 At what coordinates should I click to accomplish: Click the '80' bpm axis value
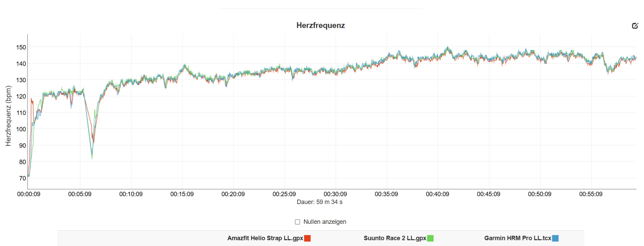tap(22, 162)
